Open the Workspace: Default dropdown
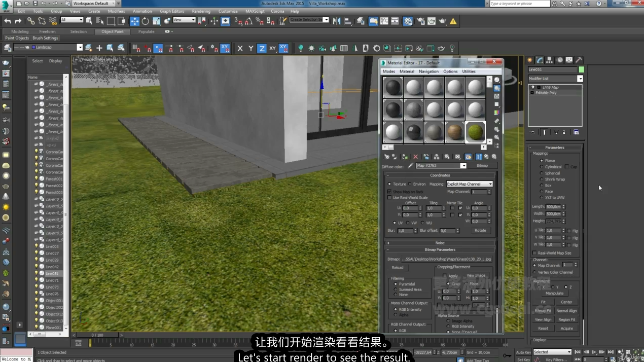The width and height of the screenshot is (644, 362). pos(94,4)
